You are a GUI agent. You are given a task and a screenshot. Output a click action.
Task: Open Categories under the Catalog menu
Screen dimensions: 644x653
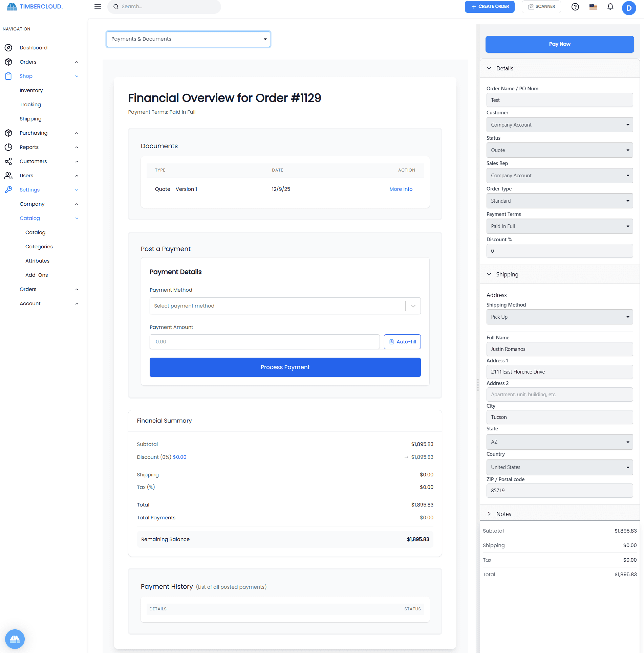click(39, 246)
